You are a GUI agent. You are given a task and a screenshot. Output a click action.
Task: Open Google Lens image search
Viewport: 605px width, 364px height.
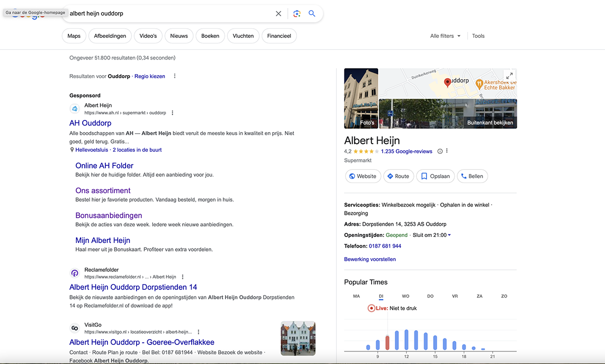pyautogui.click(x=296, y=14)
